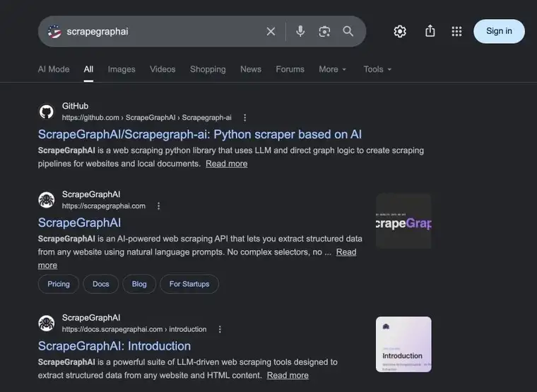This screenshot has width=537, height=392.
Task: Expand the More dropdown
Action: (333, 69)
